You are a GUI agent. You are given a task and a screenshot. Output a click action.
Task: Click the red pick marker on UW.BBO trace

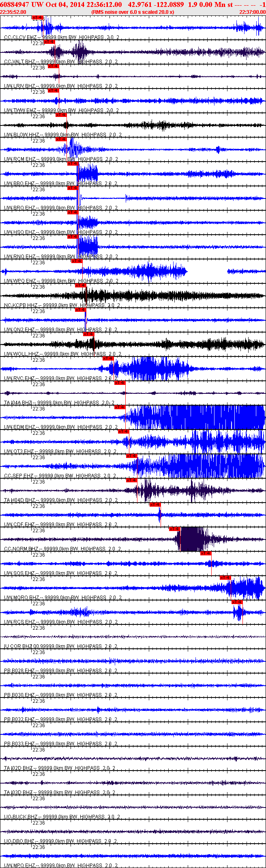(x=73, y=164)
